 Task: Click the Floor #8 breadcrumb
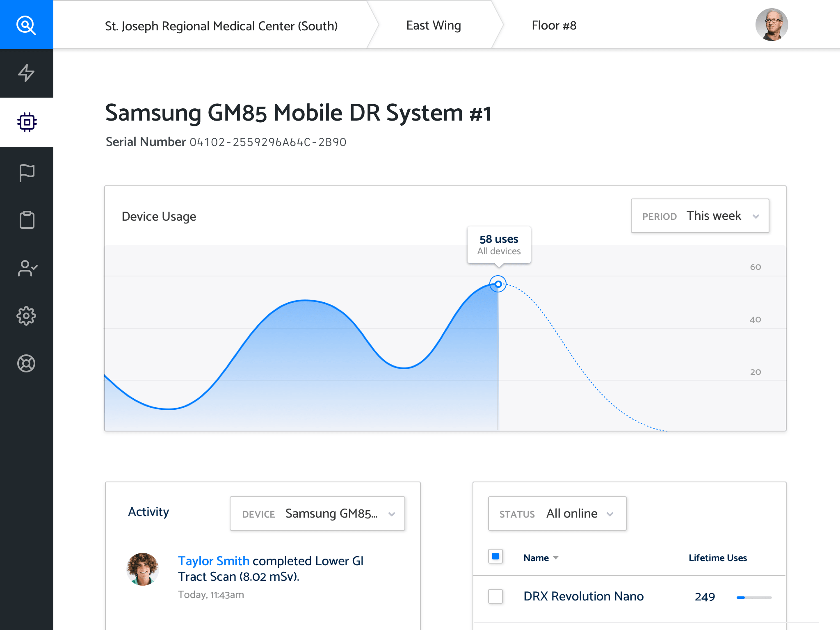click(x=554, y=25)
